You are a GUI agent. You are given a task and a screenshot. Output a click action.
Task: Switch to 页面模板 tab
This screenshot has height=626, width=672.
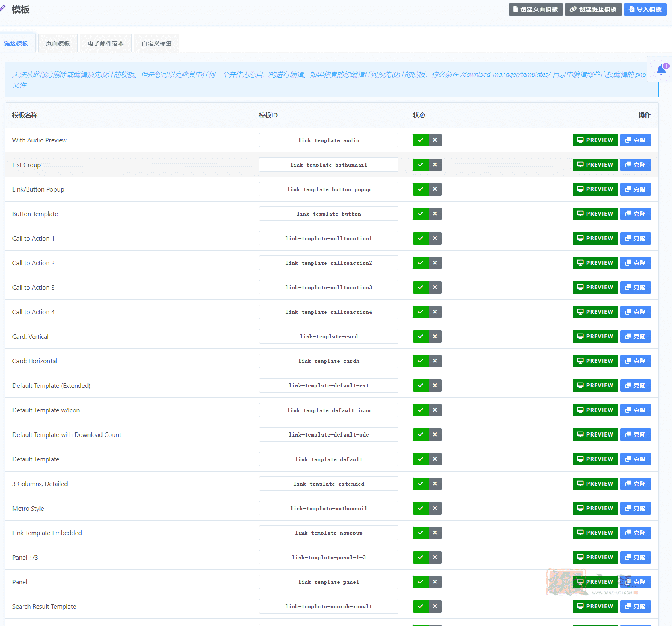click(58, 43)
